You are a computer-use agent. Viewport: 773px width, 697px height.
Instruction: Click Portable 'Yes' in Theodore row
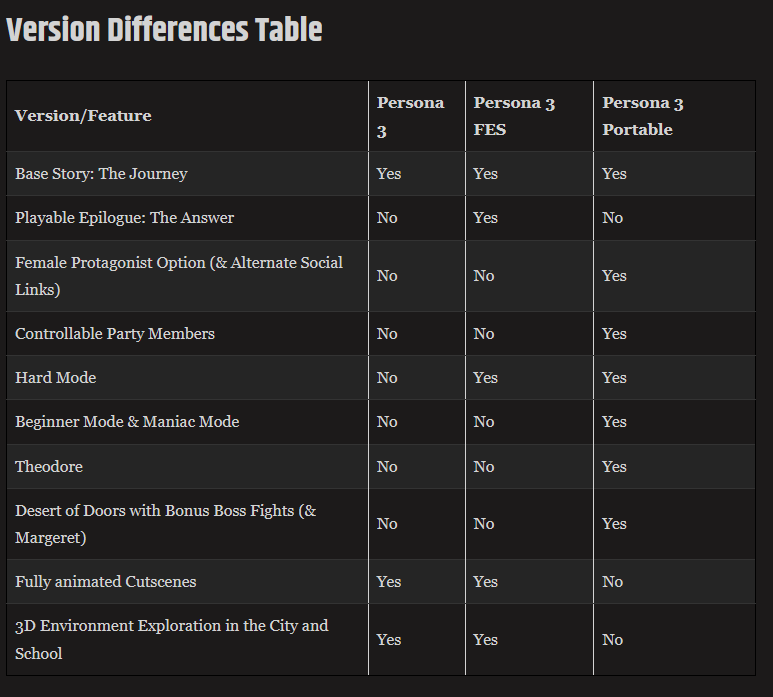coord(614,467)
